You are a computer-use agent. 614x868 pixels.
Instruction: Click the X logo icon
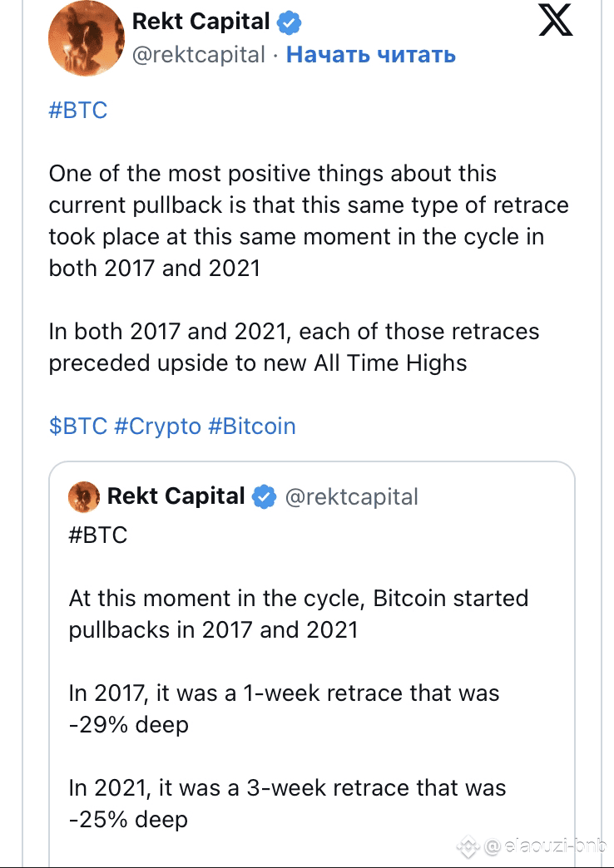[x=555, y=20]
